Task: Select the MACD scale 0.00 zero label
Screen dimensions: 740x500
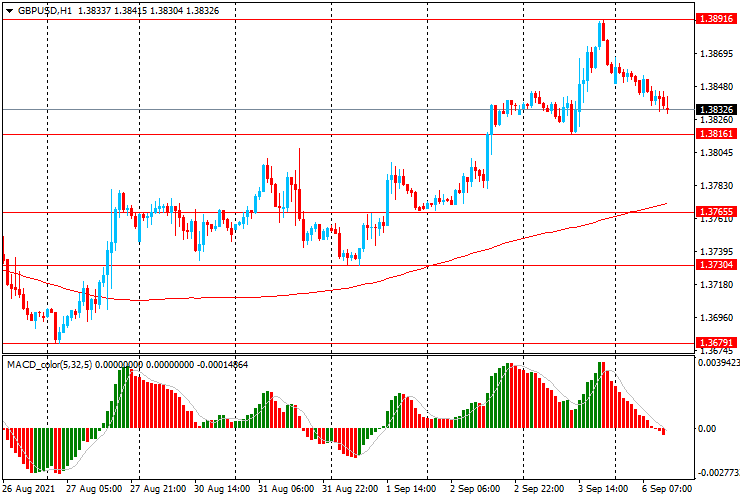Action: [x=707, y=429]
